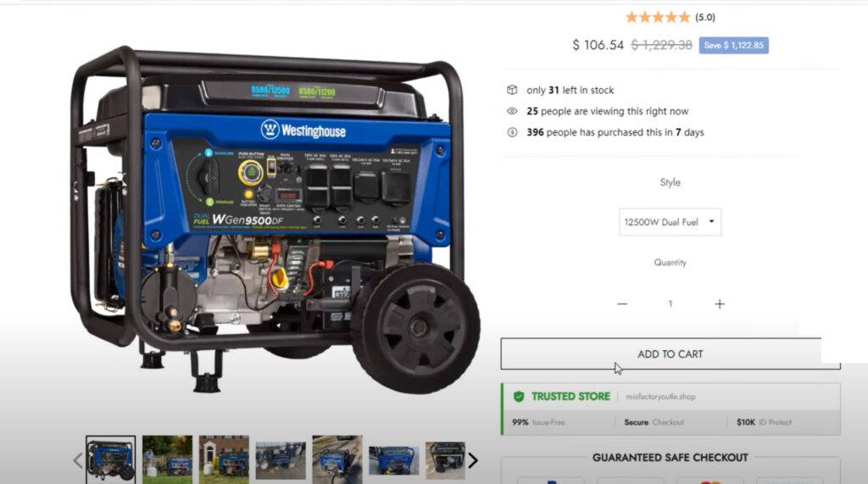Click the five-star rating icons
The height and width of the screenshot is (484, 868).
pyautogui.click(x=658, y=17)
